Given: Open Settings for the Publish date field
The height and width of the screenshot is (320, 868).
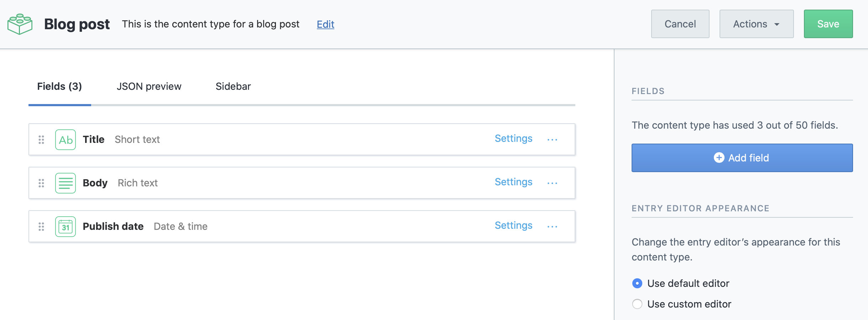Looking at the screenshot, I should (x=513, y=226).
